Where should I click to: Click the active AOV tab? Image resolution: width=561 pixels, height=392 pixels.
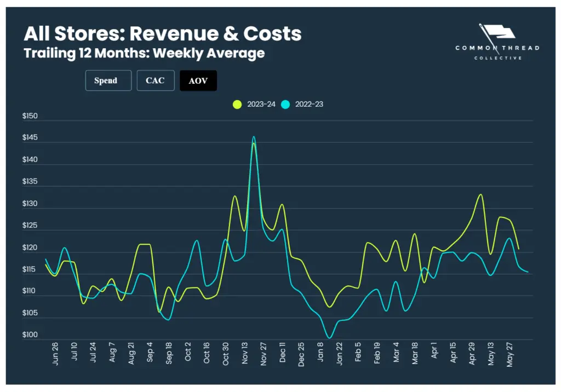[198, 80]
